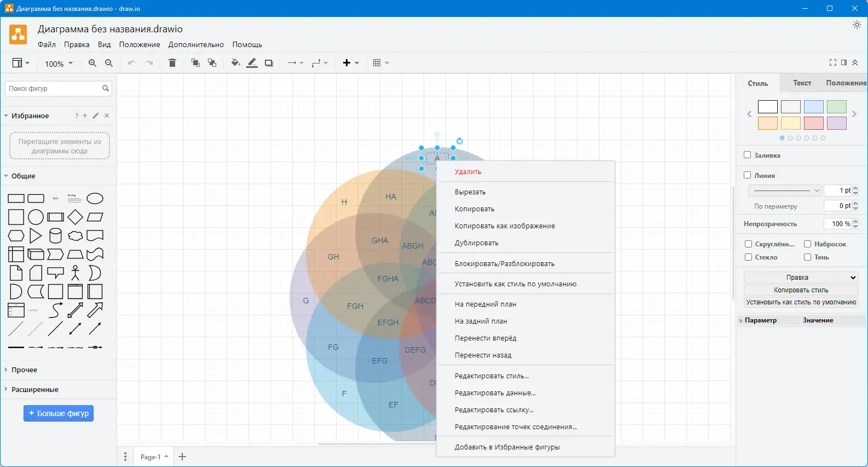Open the Положение menu in menu bar

(x=140, y=44)
